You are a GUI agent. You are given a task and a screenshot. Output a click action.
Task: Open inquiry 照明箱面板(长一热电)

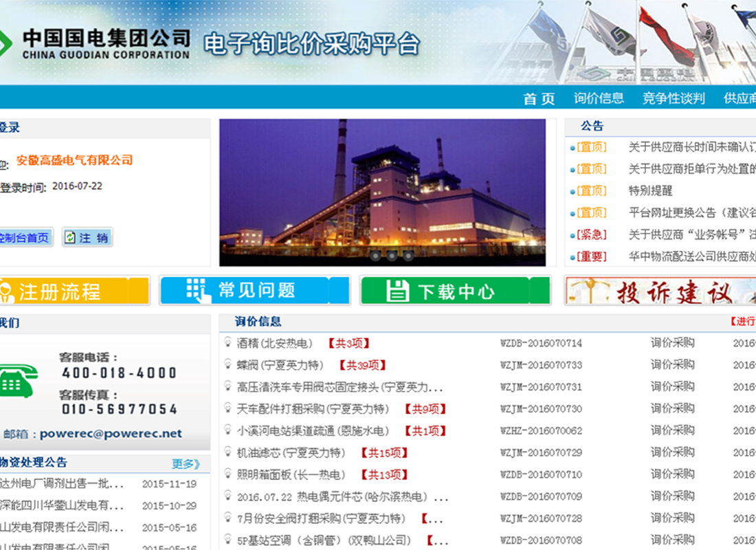(x=291, y=475)
